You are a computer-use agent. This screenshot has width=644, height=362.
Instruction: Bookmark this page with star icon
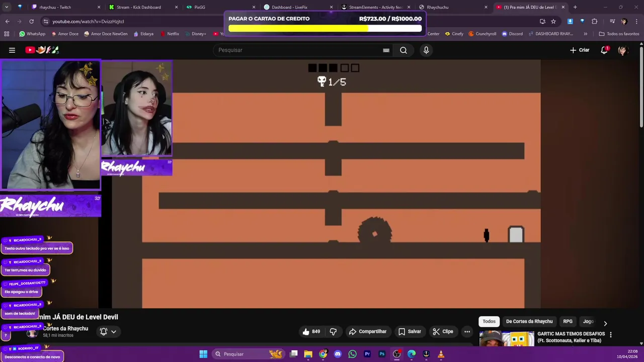point(553,21)
